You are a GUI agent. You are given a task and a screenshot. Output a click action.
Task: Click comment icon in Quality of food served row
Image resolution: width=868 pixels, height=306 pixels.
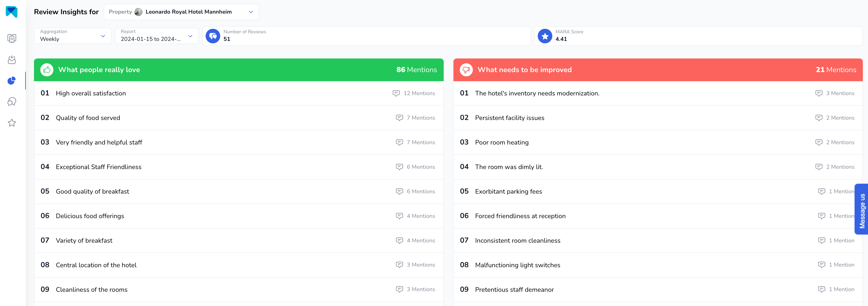(399, 118)
